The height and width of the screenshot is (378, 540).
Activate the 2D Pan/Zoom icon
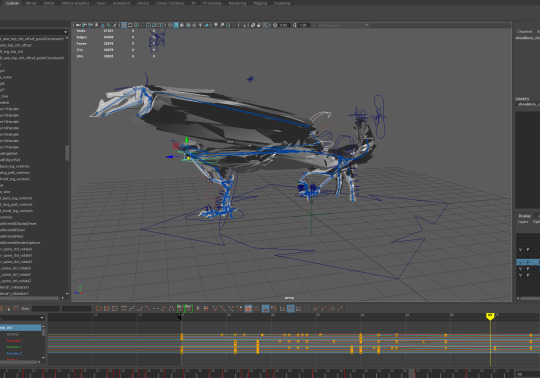coord(108,25)
